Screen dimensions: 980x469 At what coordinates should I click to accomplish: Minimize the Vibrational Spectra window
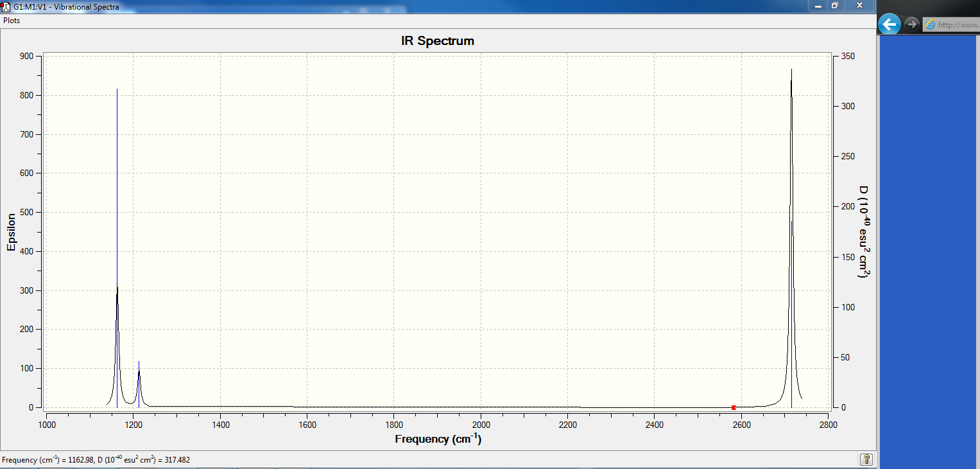818,5
